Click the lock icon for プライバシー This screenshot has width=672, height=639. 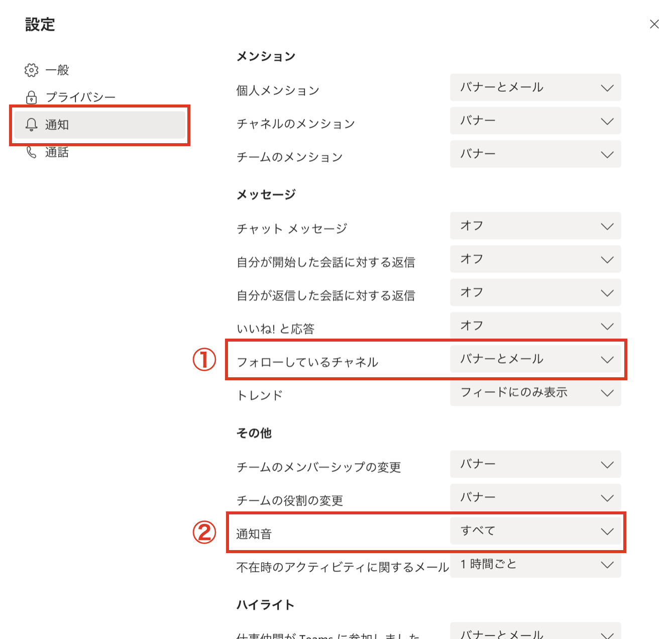(31, 97)
